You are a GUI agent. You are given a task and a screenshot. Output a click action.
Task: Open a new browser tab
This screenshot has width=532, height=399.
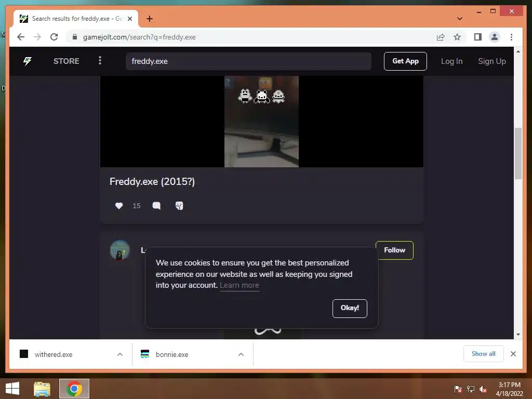pyautogui.click(x=149, y=19)
